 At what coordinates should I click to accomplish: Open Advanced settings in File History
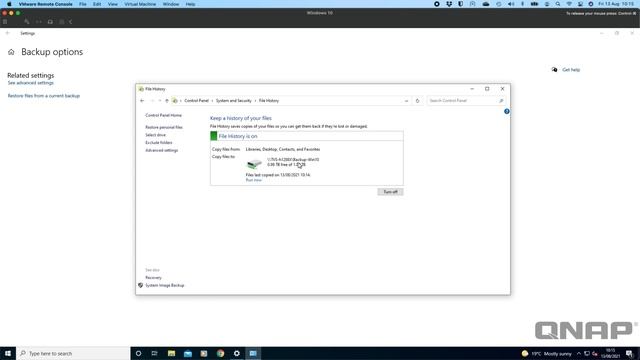(x=161, y=150)
